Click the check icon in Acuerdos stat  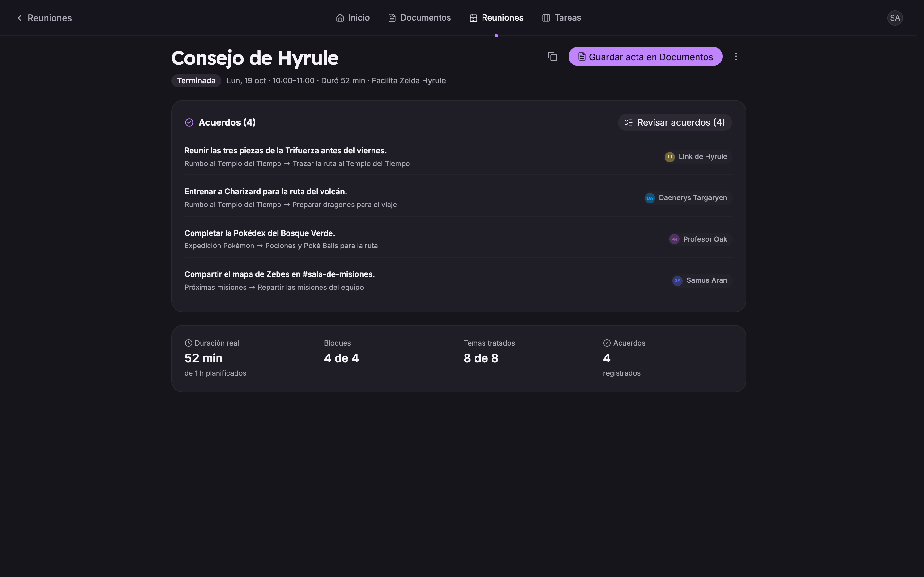pos(607,343)
